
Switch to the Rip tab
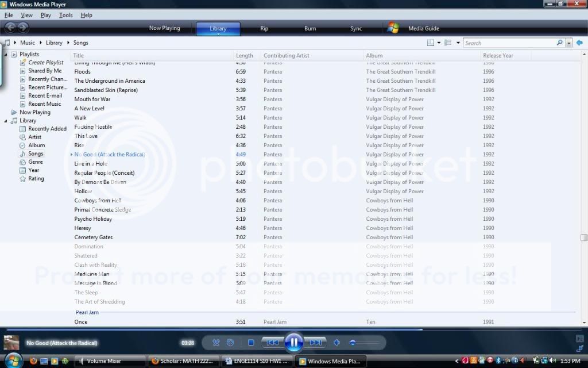[x=264, y=28]
